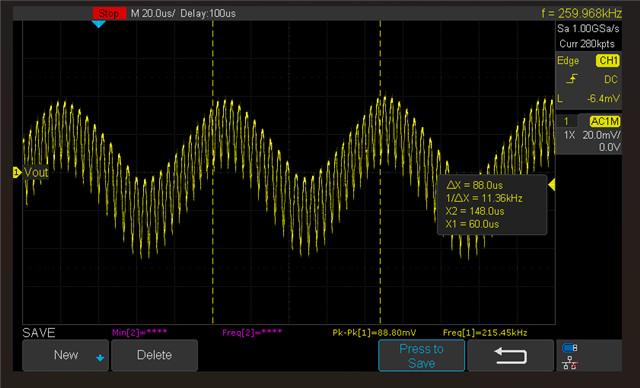
Task: Click the Delete button
Action: pyautogui.click(x=154, y=355)
